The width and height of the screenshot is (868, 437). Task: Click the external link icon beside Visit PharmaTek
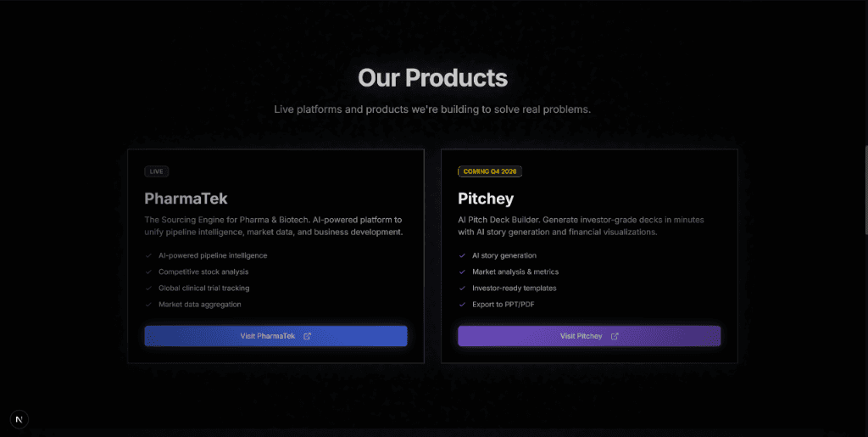tap(308, 336)
